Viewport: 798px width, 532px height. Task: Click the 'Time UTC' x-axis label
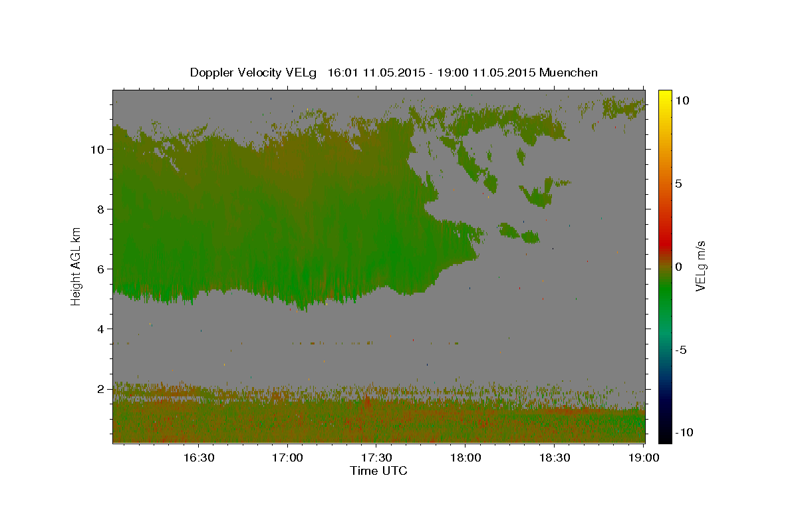[378, 471]
